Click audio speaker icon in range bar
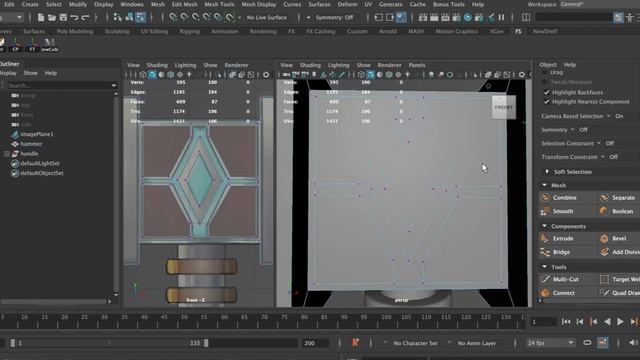The width and height of the screenshot is (640, 360). tap(633, 343)
